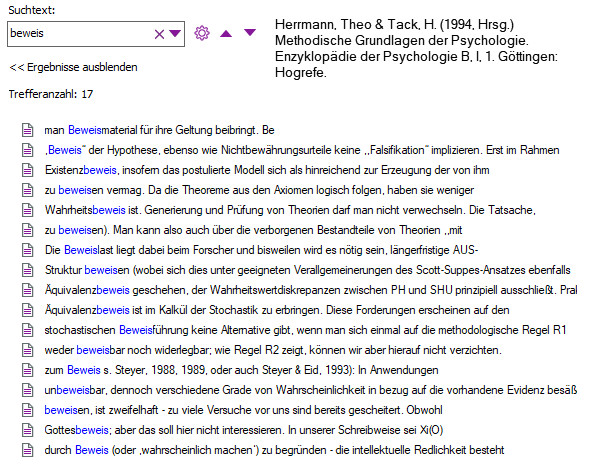The width and height of the screenshot is (592, 471).
Task: Select result 'durch Beweis (oder wahrscheinlich machen)'
Action: (274, 450)
